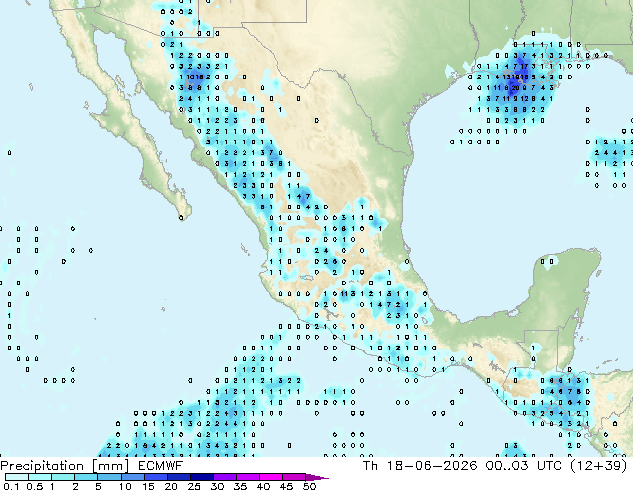Viewport: 634px width, 490px height.
Task: Click the "ECMWF" model name
Action: (x=161, y=466)
